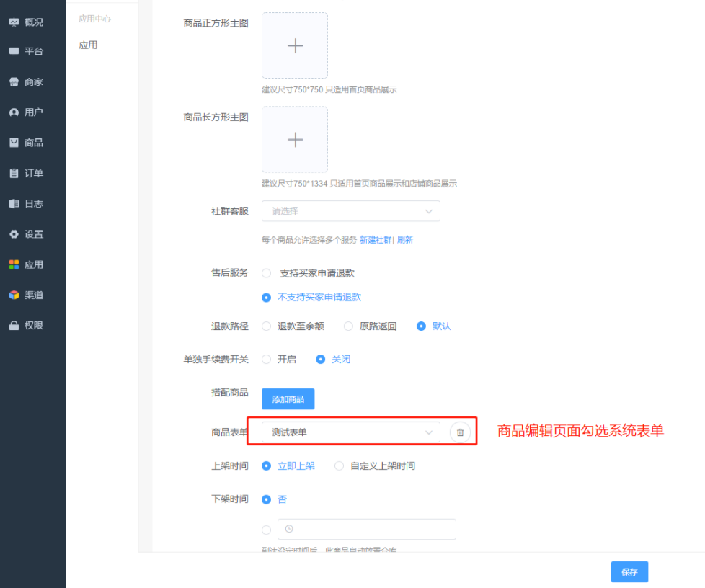The height and width of the screenshot is (588, 705).
Task: Open 设置 menu in sidebar
Action: pyautogui.click(x=32, y=234)
